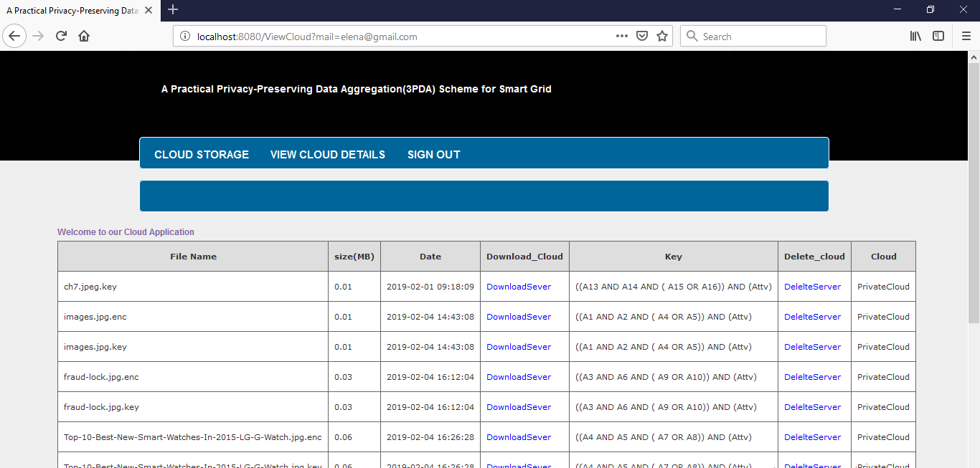This screenshot has width=980, height=468.
Task: Open the CLOUD STORAGE menu item
Action: pos(202,155)
